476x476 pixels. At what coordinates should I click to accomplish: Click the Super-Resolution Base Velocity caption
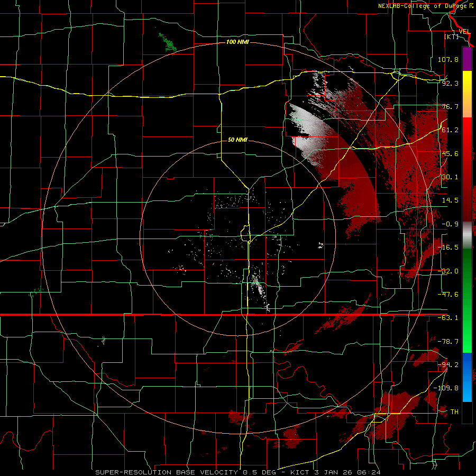coord(237,472)
